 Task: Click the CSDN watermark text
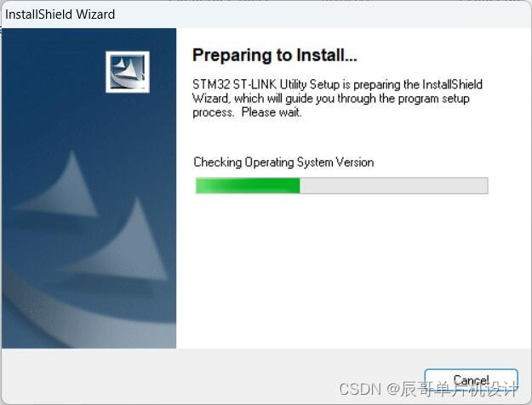point(360,389)
